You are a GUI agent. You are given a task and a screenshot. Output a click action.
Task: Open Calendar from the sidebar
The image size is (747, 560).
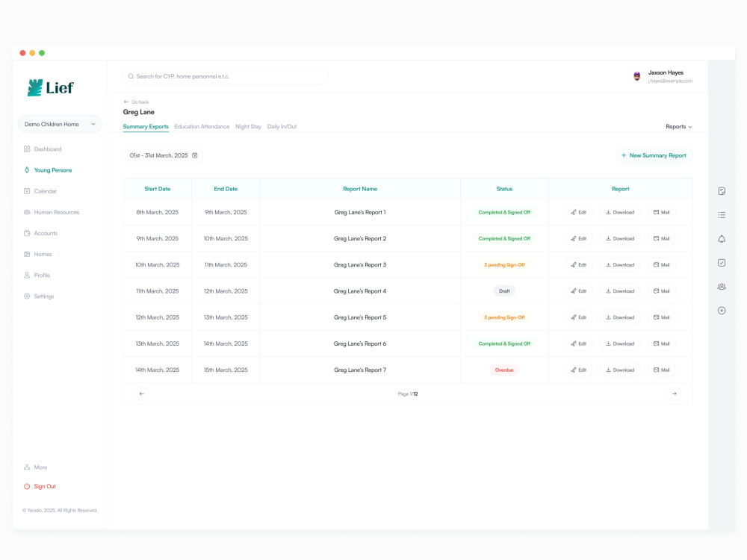click(x=40, y=191)
